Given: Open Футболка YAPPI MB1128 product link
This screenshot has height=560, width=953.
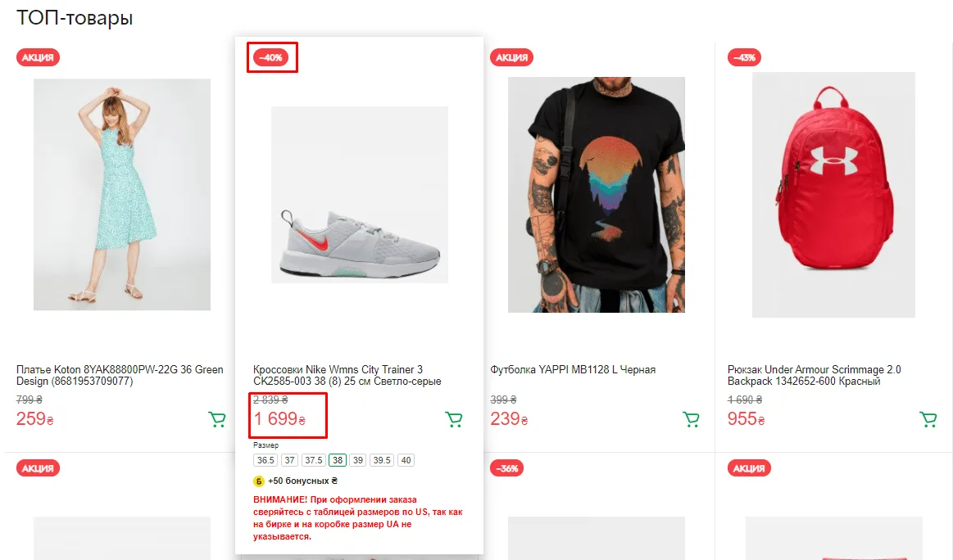Looking at the screenshot, I should point(573,369).
